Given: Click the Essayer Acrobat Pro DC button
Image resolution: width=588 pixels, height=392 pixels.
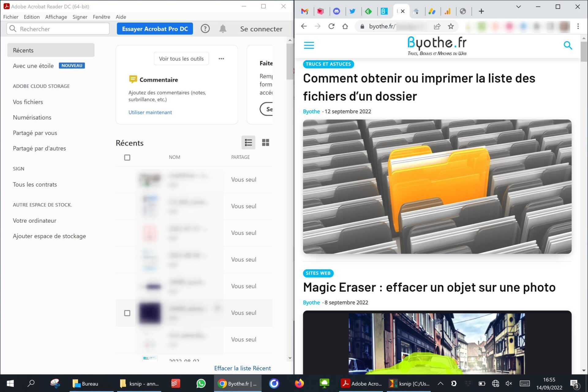Looking at the screenshot, I should [155, 28].
